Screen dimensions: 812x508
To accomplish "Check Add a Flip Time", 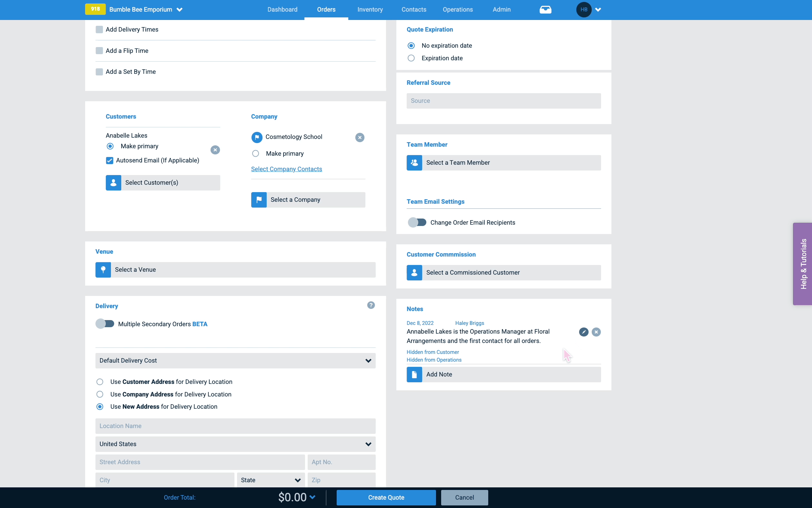I will click(99, 51).
